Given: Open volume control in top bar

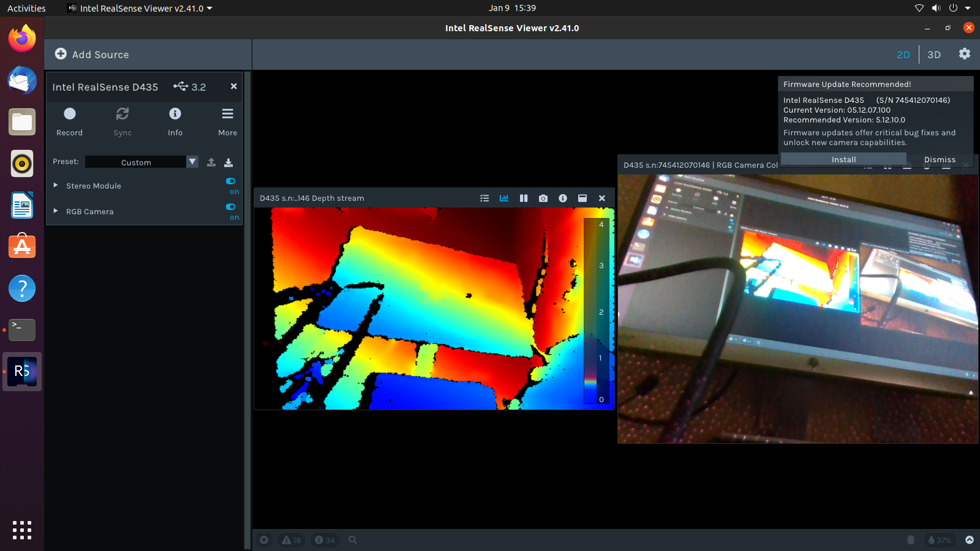Looking at the screenshot, I should point(937,8).
